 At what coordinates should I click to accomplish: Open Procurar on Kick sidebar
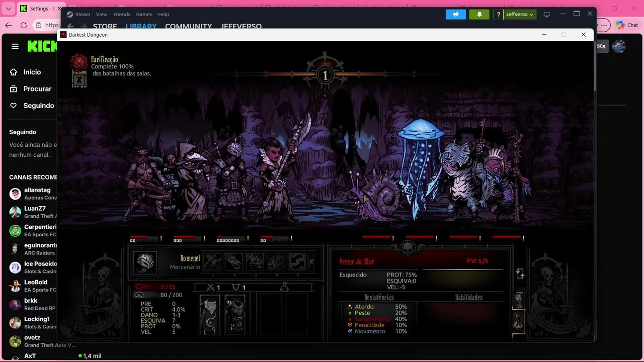32,88
